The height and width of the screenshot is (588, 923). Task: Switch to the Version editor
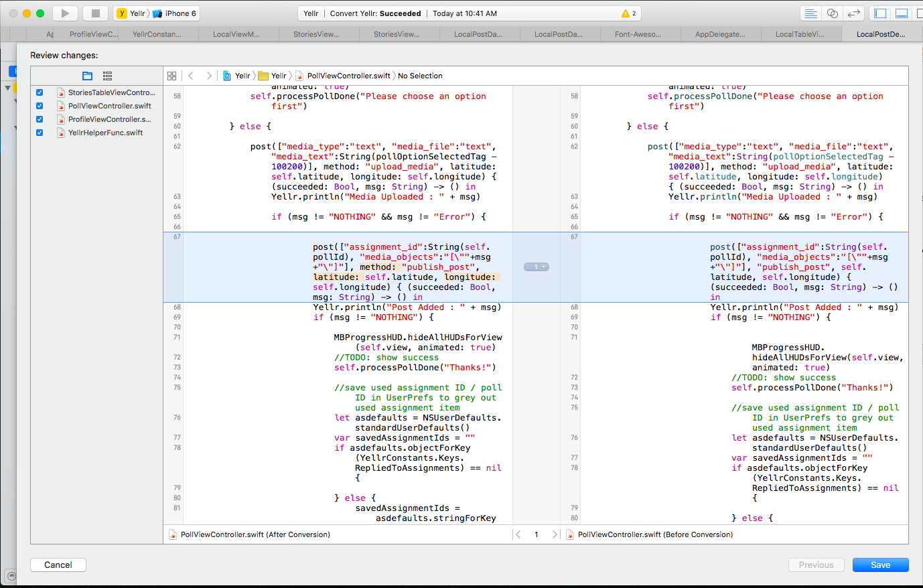point(853,13)
